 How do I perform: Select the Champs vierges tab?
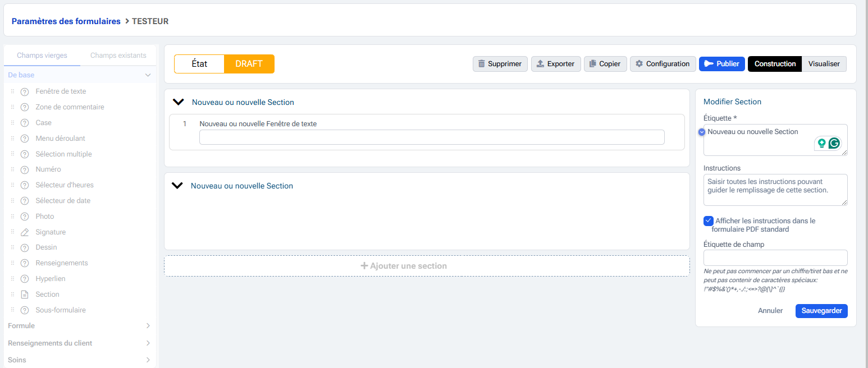42,56
